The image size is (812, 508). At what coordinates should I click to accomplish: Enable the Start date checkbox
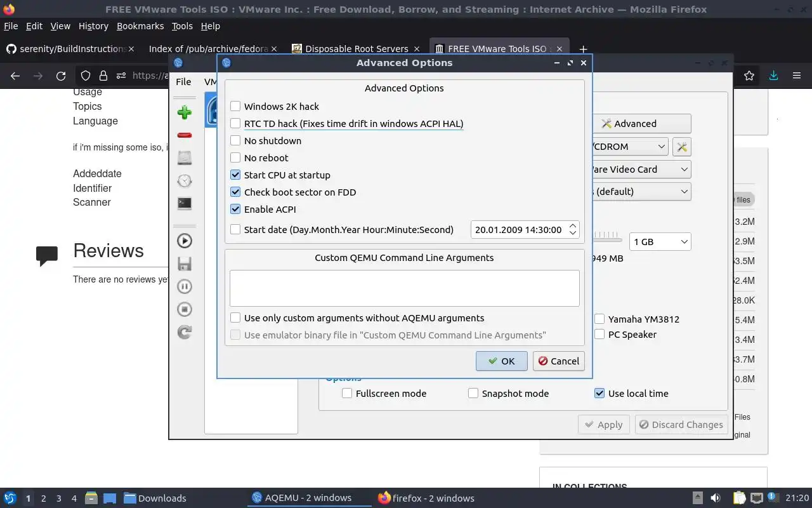pyautogui.click(x=235, y=230)
